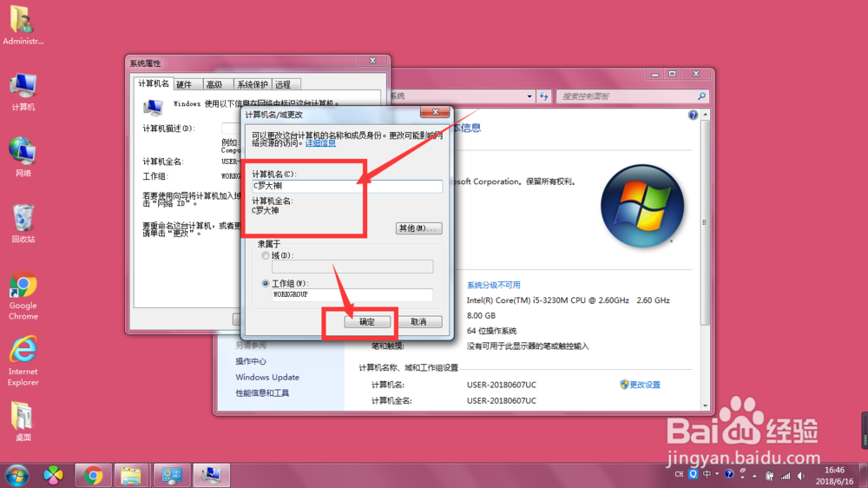Click the Intel Core i5-3230M processor text
The image size is (868, 488).
tap(568, 300)
